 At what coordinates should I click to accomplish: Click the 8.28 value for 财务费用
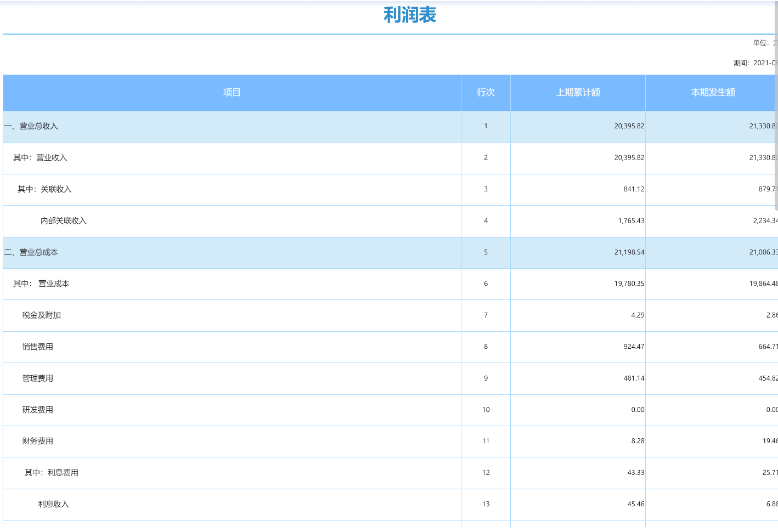click(638, 441)
